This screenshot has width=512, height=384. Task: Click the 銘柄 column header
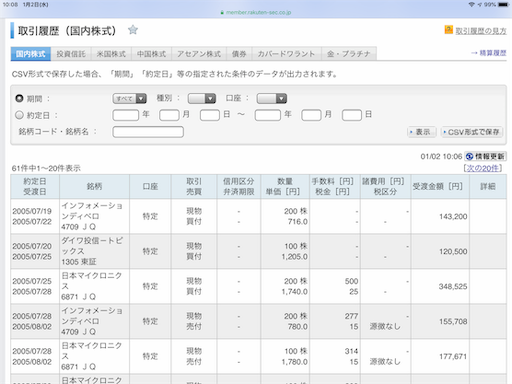(94, 186)
